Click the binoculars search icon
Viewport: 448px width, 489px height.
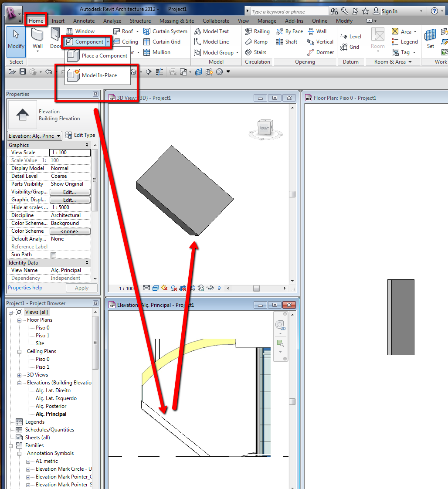pyautogui.click(x=334, y=11)
